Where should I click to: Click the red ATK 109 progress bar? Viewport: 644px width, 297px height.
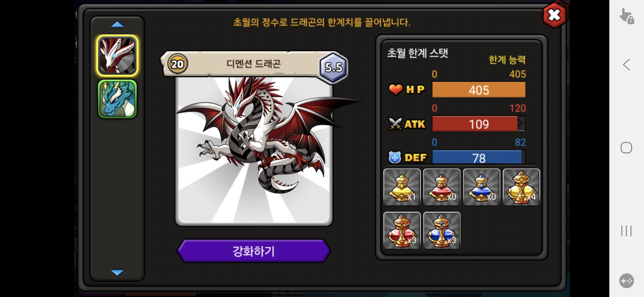click(479, 124)
